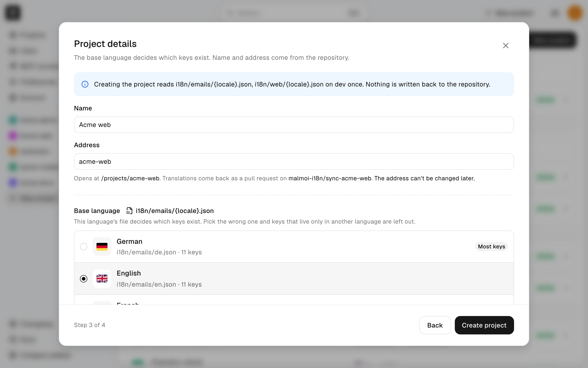
Task: Click the i18n/emails/en.json · 11 keys text
Action: coord(159,284)
